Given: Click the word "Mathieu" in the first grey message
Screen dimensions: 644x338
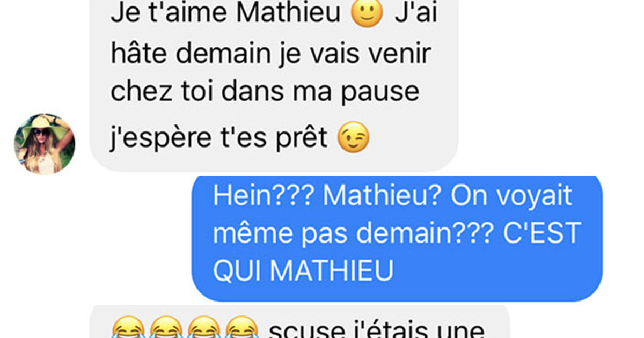Looking at the screenshot, I should point(289,14).
